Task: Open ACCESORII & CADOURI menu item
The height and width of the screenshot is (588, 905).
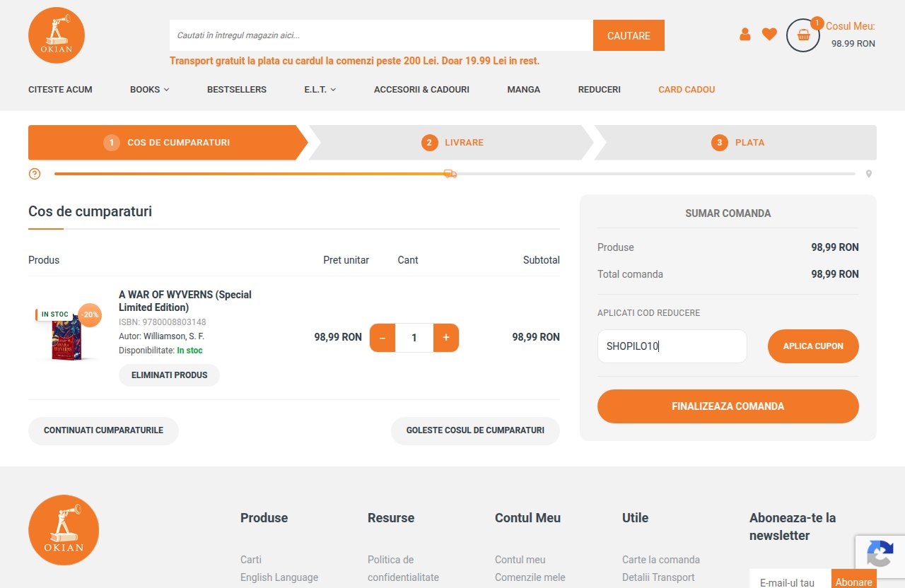Action: 421,90
